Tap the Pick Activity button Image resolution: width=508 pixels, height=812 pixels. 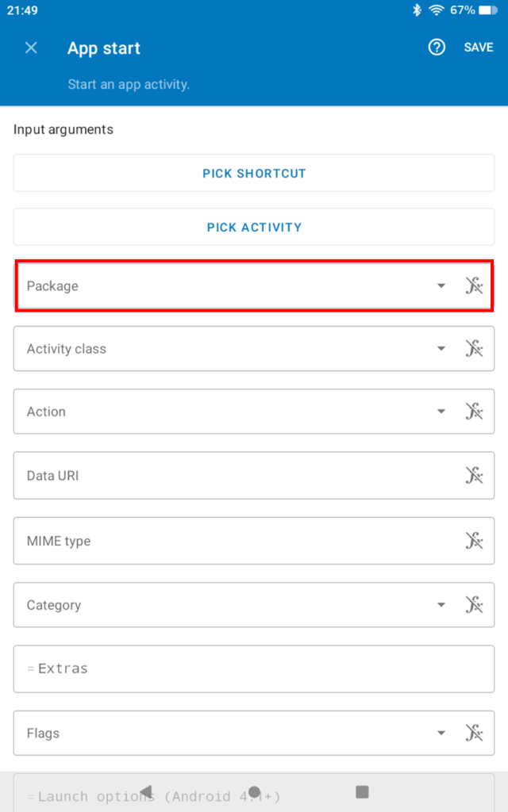[254, 227]
